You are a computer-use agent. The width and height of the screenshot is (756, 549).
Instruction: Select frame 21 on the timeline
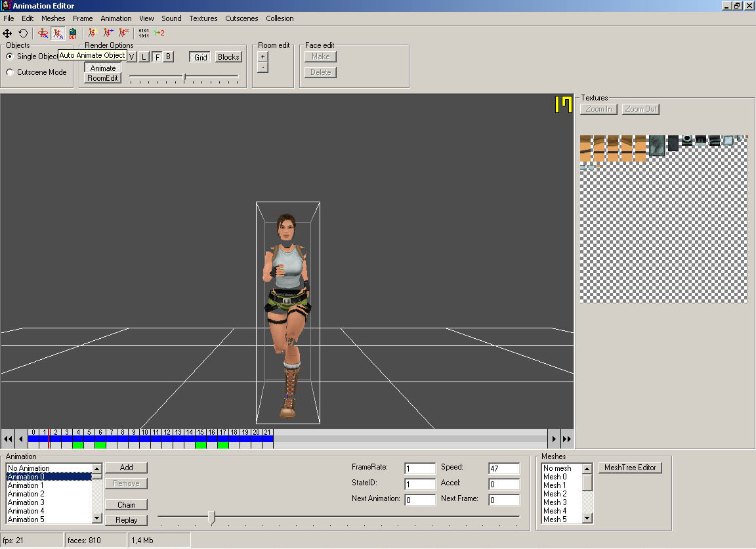(x=268, y=439)
